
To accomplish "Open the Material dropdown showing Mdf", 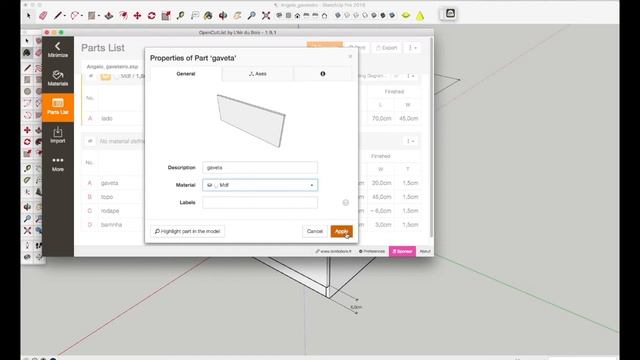I will point(260,185).
